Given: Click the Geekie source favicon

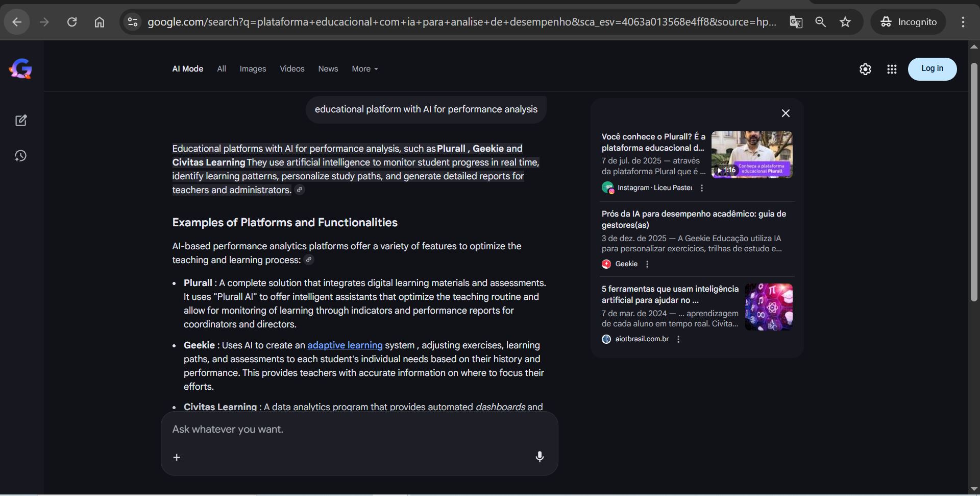Looking at the screenshot, I should tap(606, 264).
